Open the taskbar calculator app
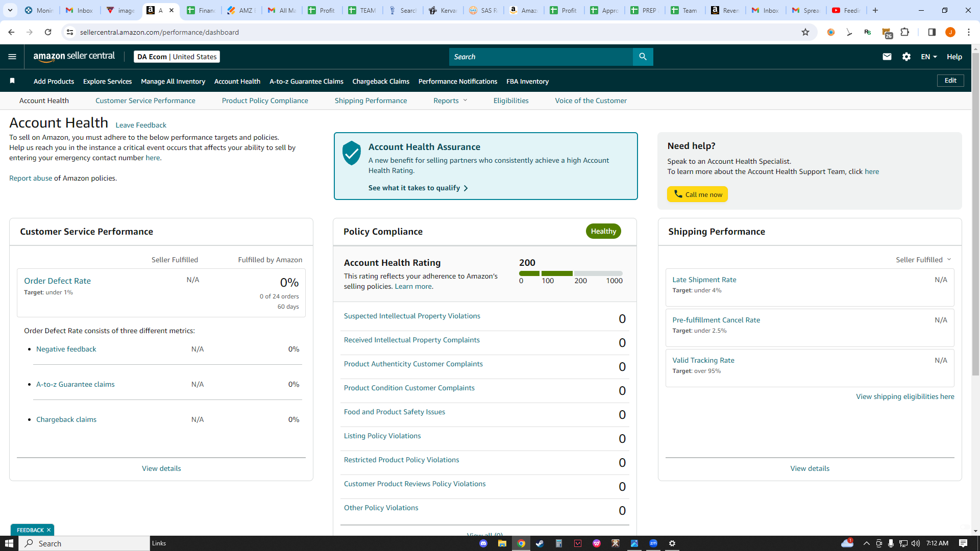980x551 pixels. coord(559,543)
